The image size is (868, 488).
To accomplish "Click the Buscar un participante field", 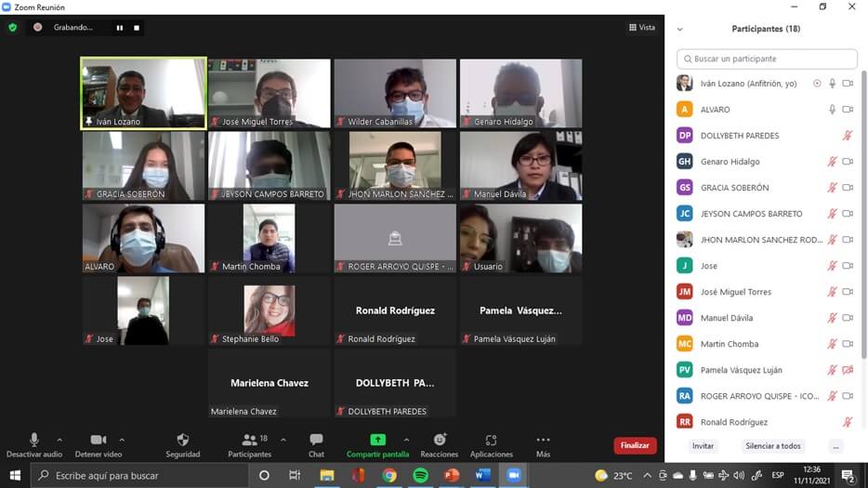I will point(766,59).
